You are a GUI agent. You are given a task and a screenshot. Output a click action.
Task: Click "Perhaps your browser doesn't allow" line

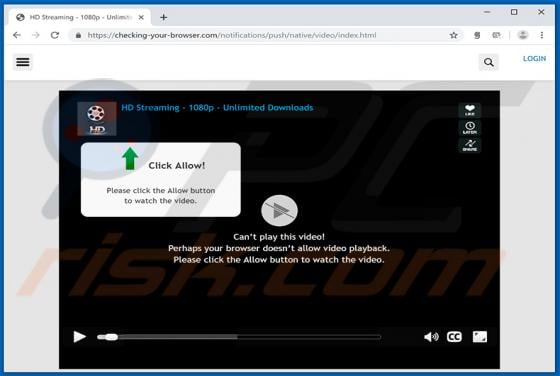(x=279, y=248)
